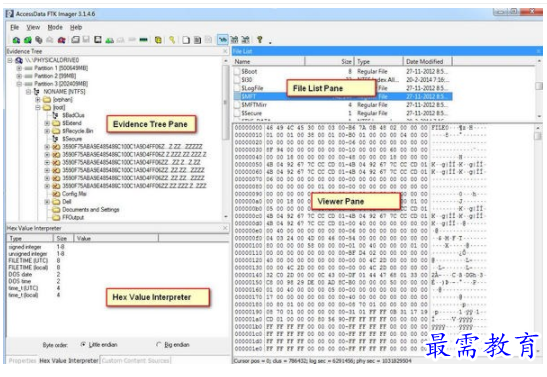This screenshot has height=377, width=547.
Task: Click Add All Attached Devices icon
Action: (28, 40)
